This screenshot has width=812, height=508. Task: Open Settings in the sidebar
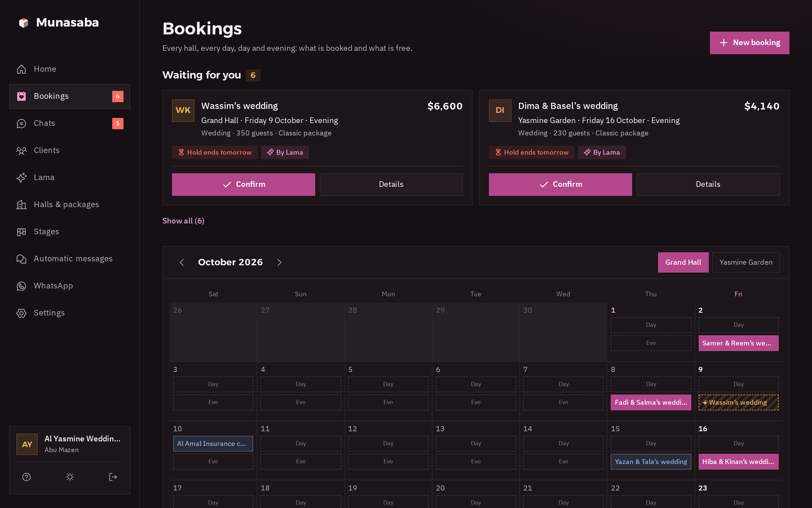click(69, 313)
